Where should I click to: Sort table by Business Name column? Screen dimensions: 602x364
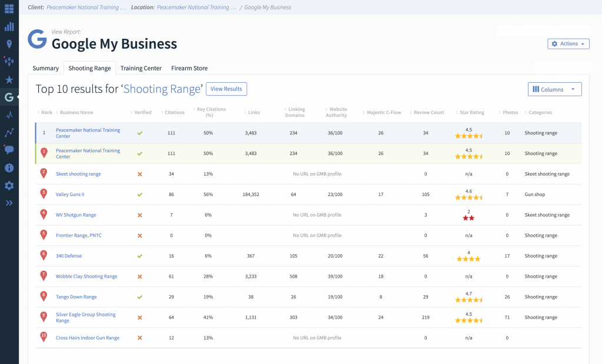(75, 112)
